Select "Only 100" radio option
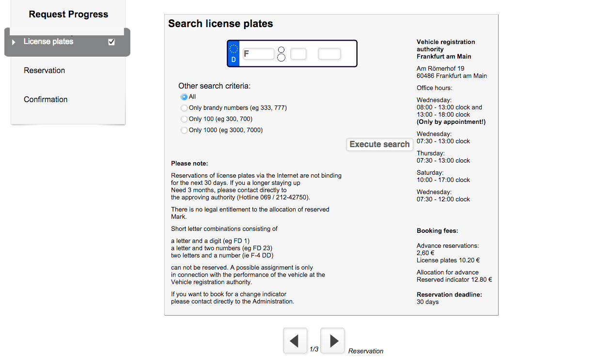 (x=184, y=119)
